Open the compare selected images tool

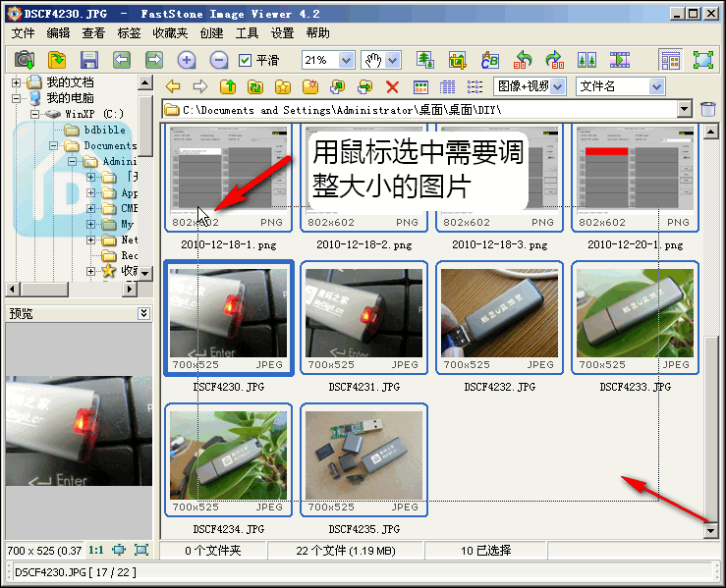tap(587, 60)
